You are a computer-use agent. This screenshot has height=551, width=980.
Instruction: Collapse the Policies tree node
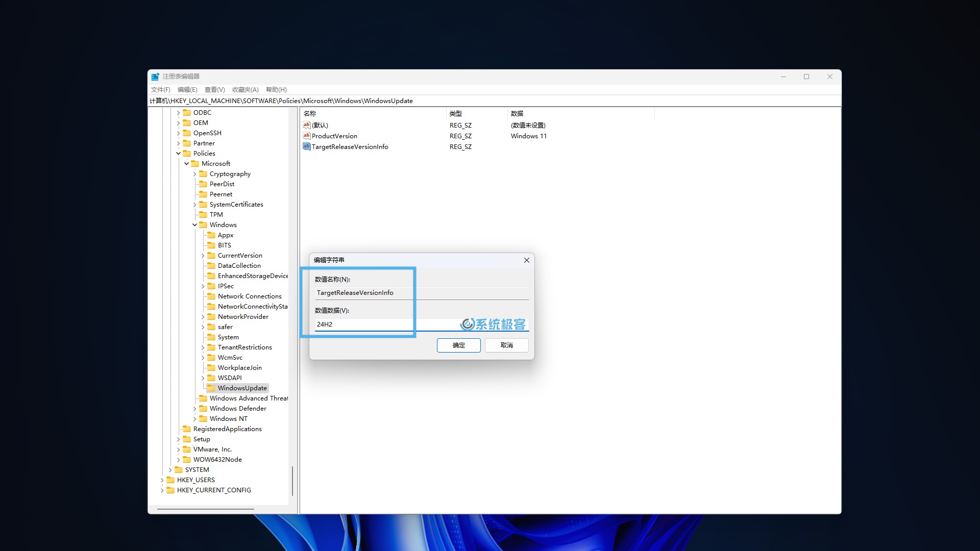click(x=178, y=154)
